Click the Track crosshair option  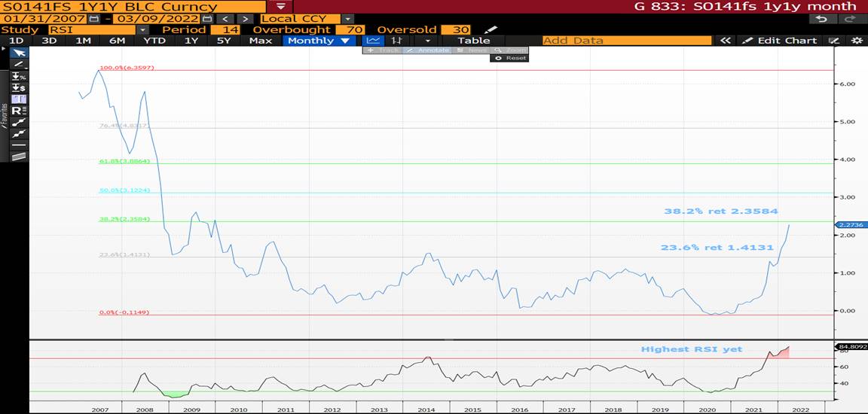click(384, 50)
